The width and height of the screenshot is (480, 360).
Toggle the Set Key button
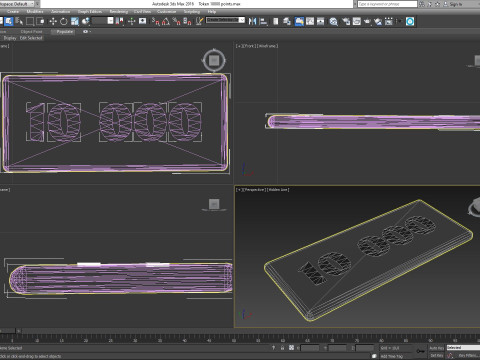(x=436, y=356)
